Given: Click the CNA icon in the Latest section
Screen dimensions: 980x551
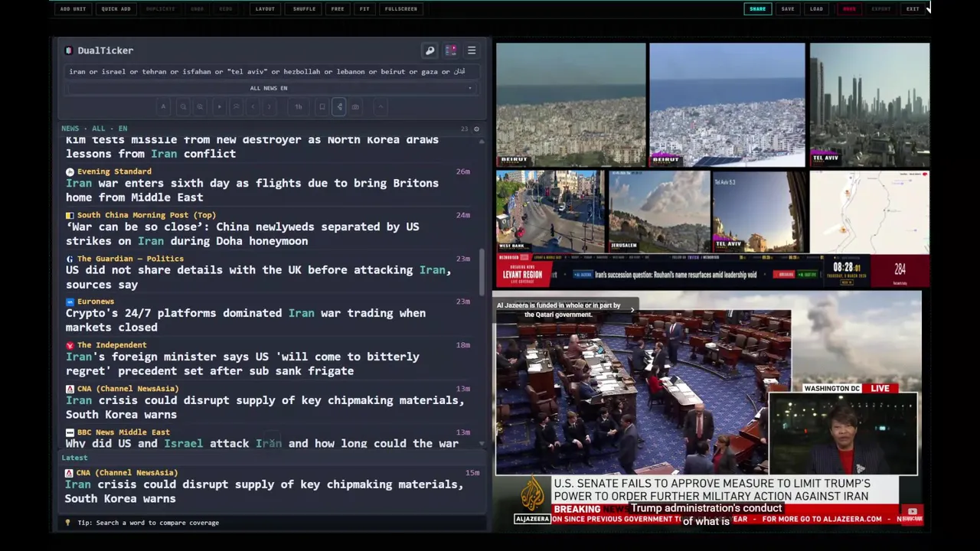Looking at the screenshot, I should tap(69, 473).
